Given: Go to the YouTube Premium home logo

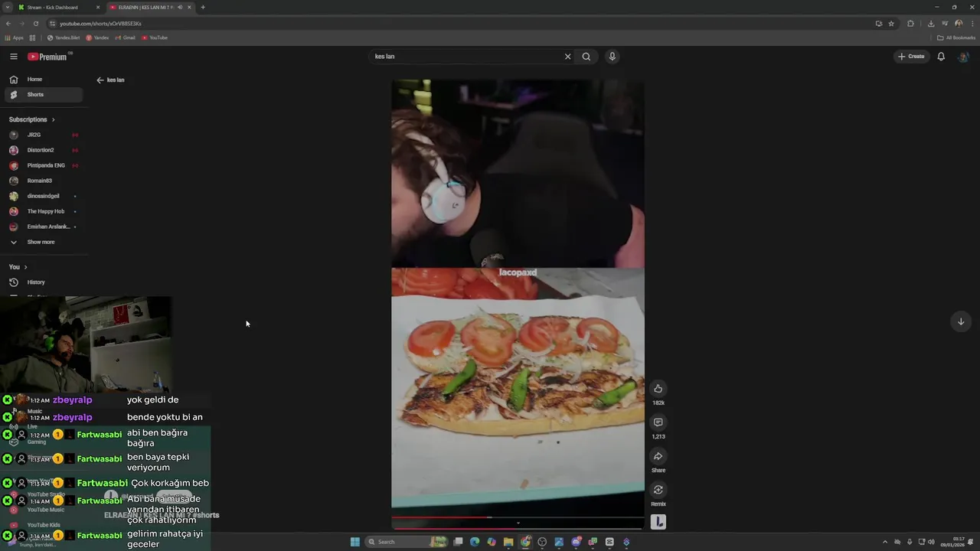Looking at the screenshot, I should pyautogui.click(x=47, y=57).
